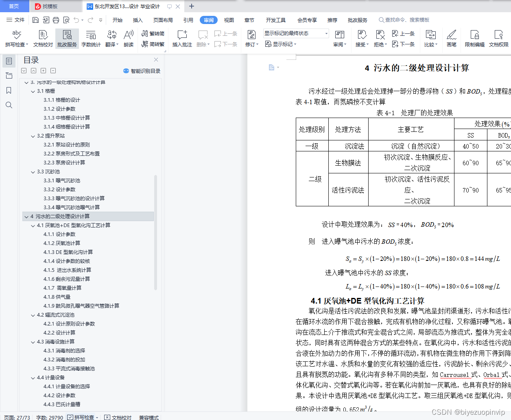Start 朗读 read aloud
The image size is (511, 420).
click(x=129, y=39)
